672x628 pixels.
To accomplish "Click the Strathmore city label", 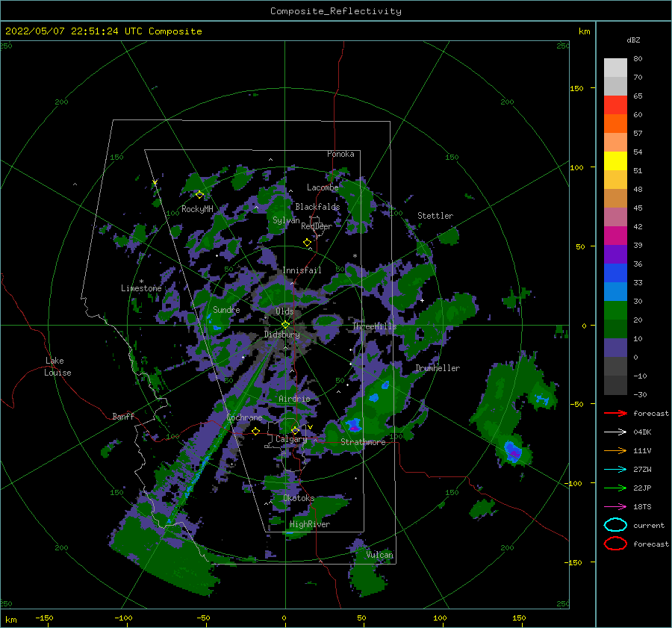I will point(363,442).
